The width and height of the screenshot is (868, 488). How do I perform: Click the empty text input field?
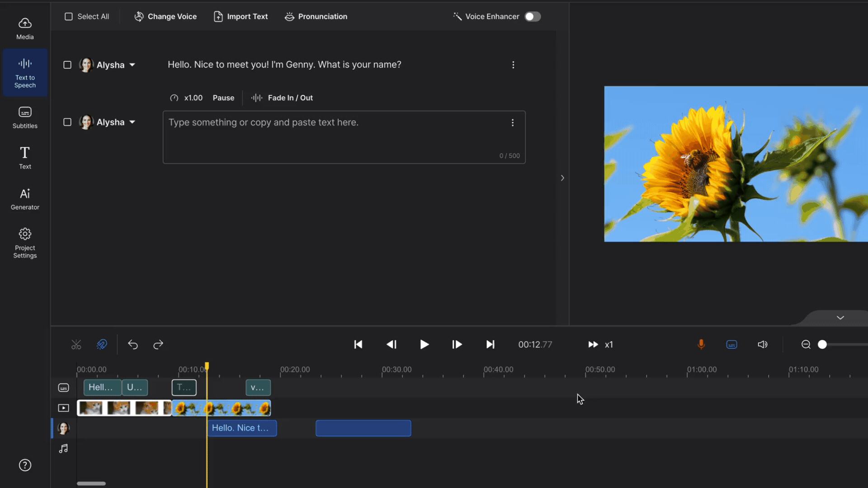(x=344, y=137)
